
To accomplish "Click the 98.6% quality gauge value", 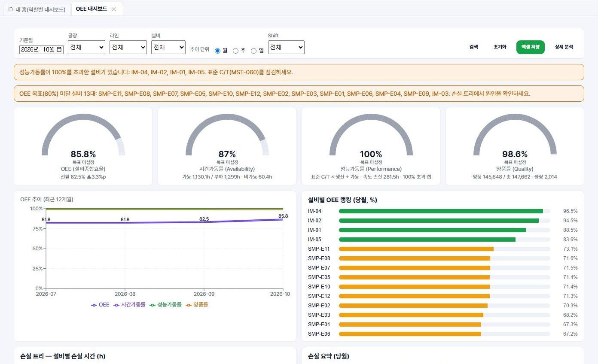I will tap(515, 154).
